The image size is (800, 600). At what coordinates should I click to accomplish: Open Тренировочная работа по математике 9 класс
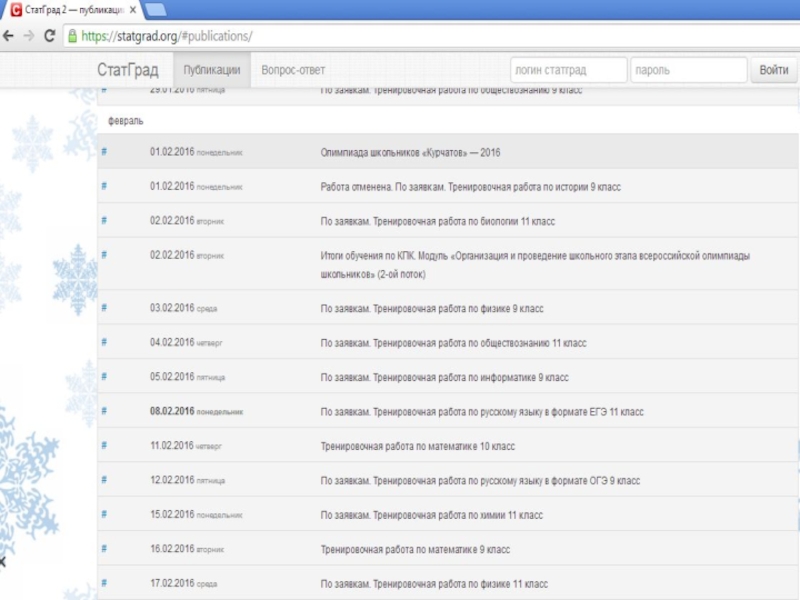[415, 549]
